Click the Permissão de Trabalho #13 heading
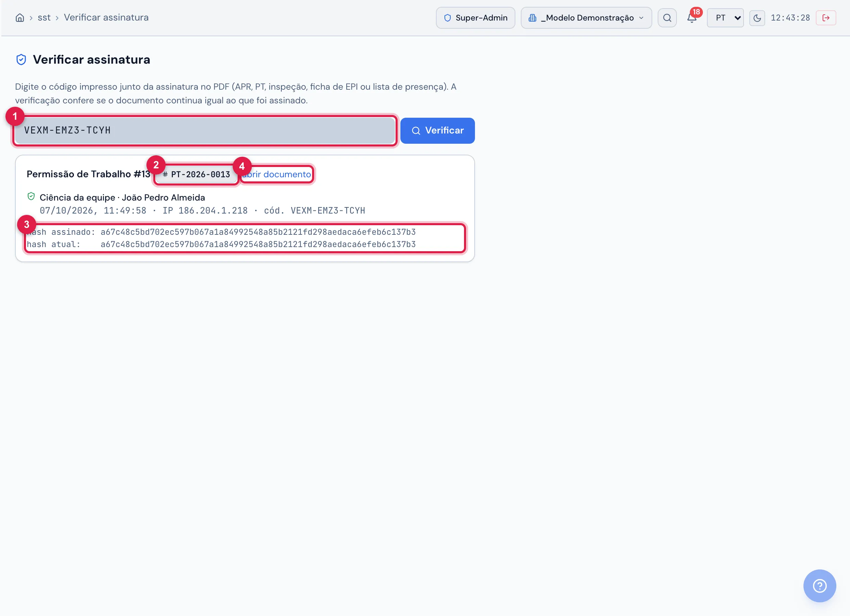850x616 pixels. coord(88,174)
